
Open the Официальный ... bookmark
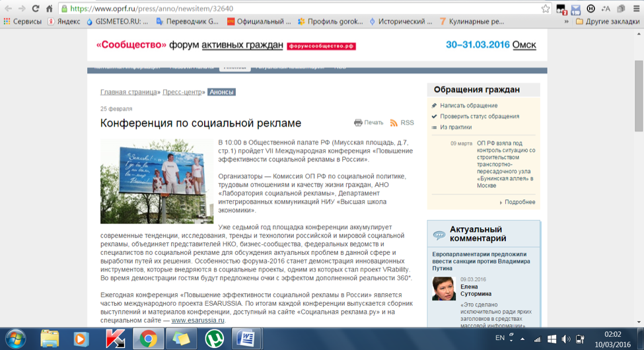(x=259, y=21)
